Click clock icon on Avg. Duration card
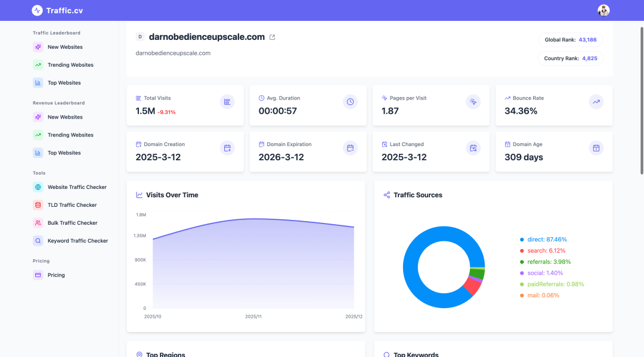644x357 pixels. 350,102
